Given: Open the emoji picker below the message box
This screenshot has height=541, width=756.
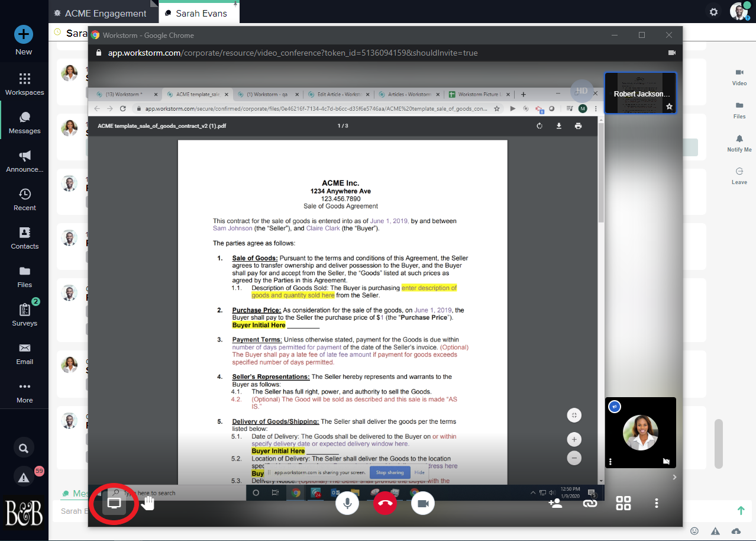Looking at the screenshot, I should [694, 531].
